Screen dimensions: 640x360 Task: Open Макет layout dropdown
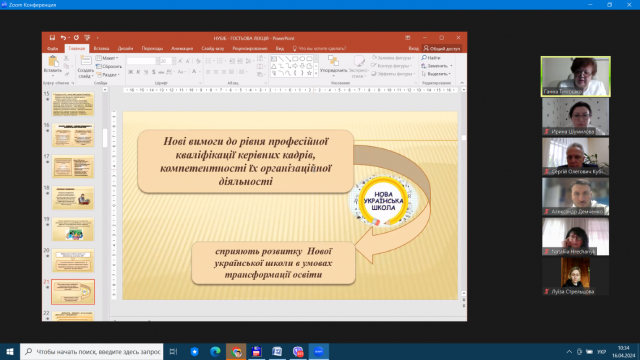[107, 58]
